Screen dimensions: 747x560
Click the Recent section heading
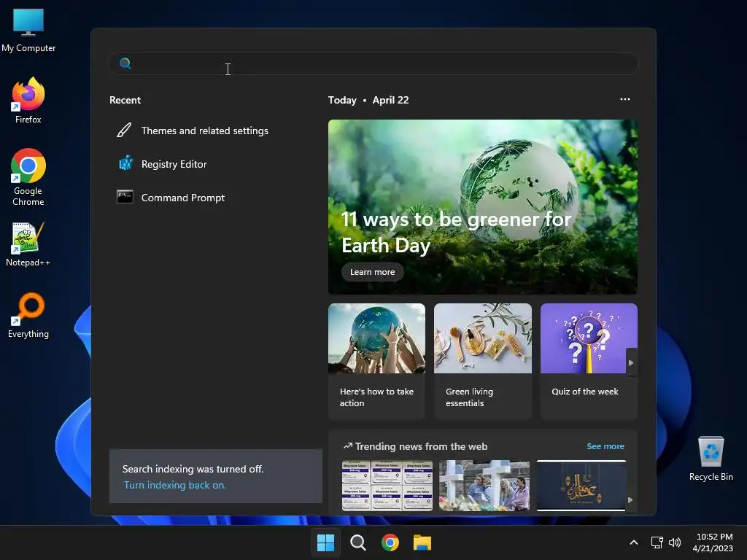(x=125, y=100)
